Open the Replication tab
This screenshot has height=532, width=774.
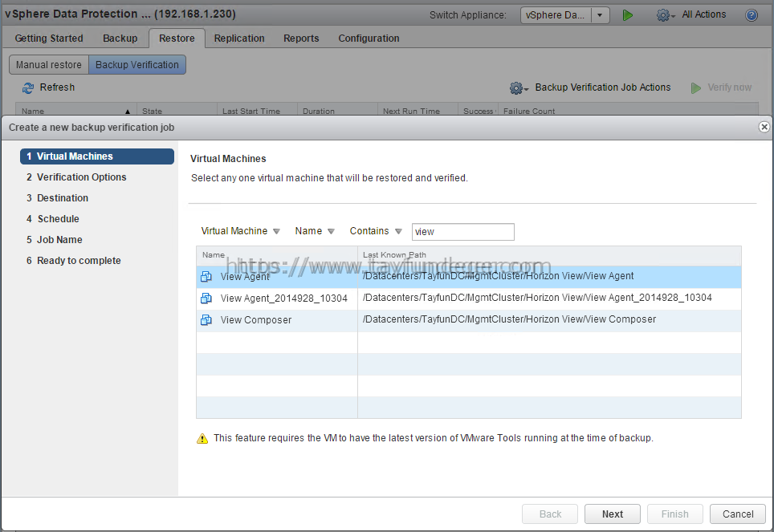point(239,38)
